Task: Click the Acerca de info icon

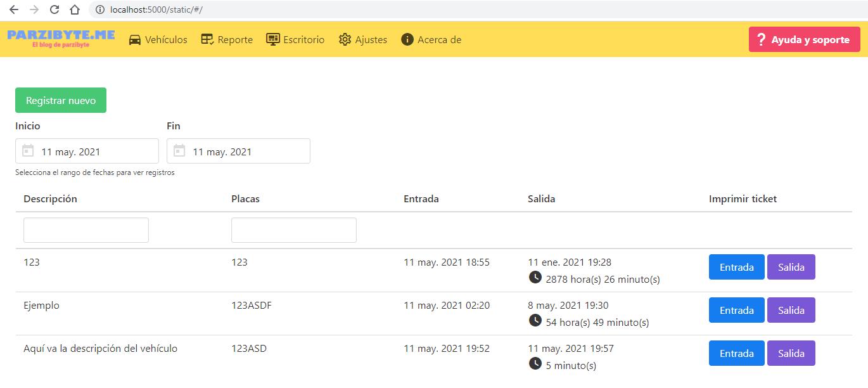Action: 407,39
